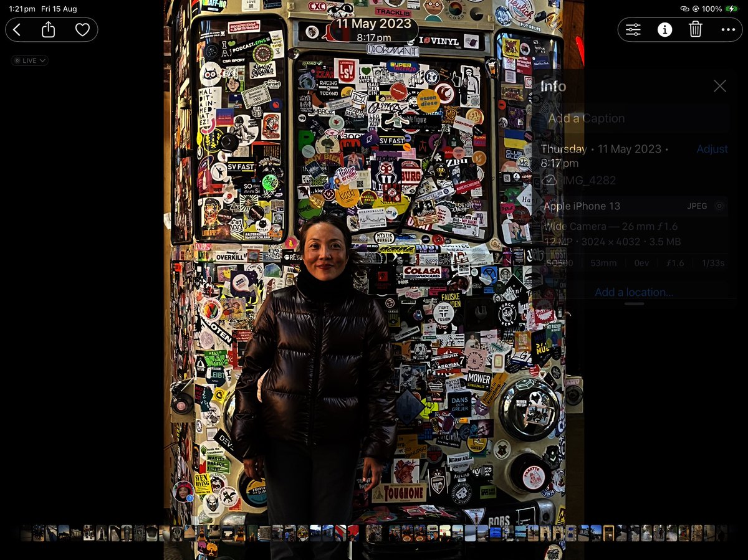
Task: Click the 1/33s shutter speed value
Action: (712, 263)
